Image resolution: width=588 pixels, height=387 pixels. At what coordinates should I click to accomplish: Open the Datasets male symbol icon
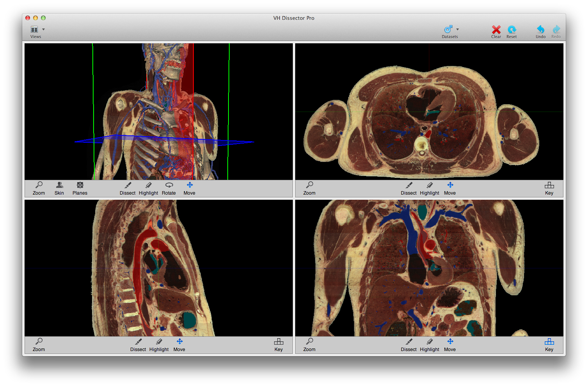point(448,29)
